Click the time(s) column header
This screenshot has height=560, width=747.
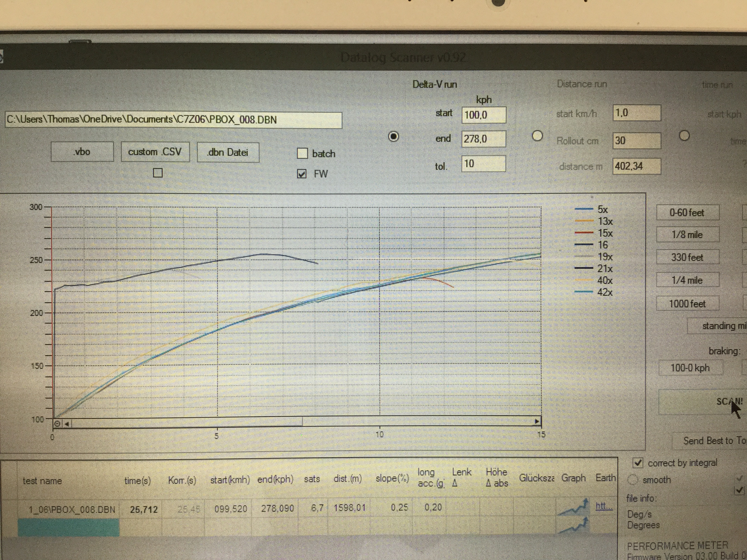click(x=138, y=481)
